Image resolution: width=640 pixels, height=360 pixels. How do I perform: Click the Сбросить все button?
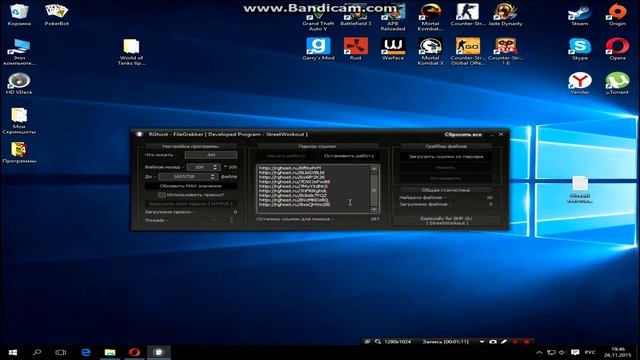[x=463, y=134]
